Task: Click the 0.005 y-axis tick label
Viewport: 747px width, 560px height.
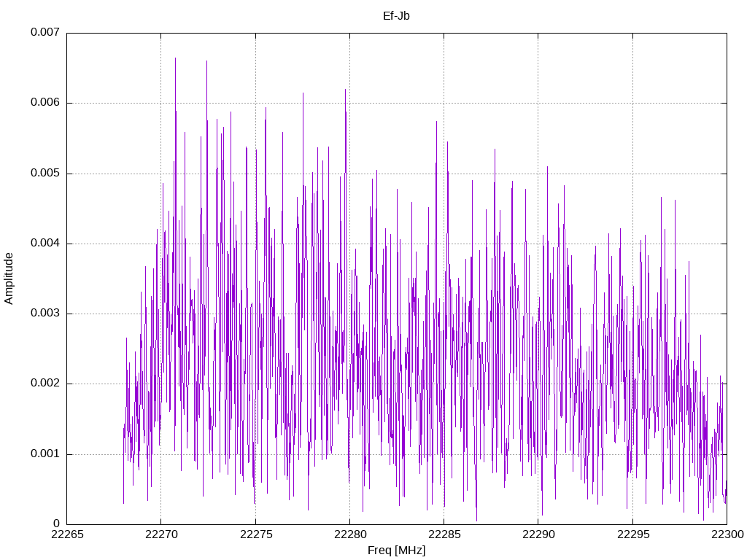Action: point(45,173)
